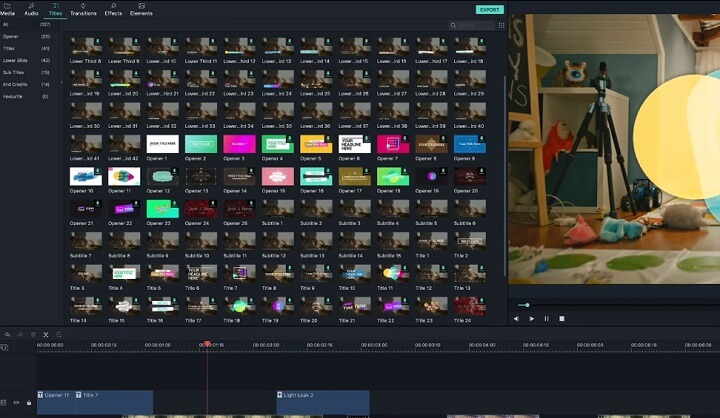Switch to the Effects tab
The height and width of the screenshot is (418, 720).
(113, 10)
